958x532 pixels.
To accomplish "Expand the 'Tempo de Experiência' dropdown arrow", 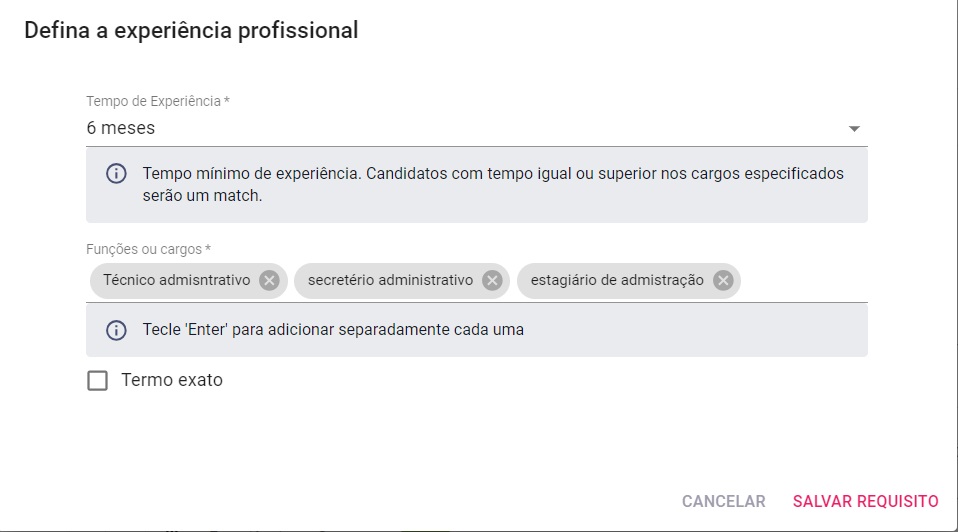I will [x=854, y=129].
